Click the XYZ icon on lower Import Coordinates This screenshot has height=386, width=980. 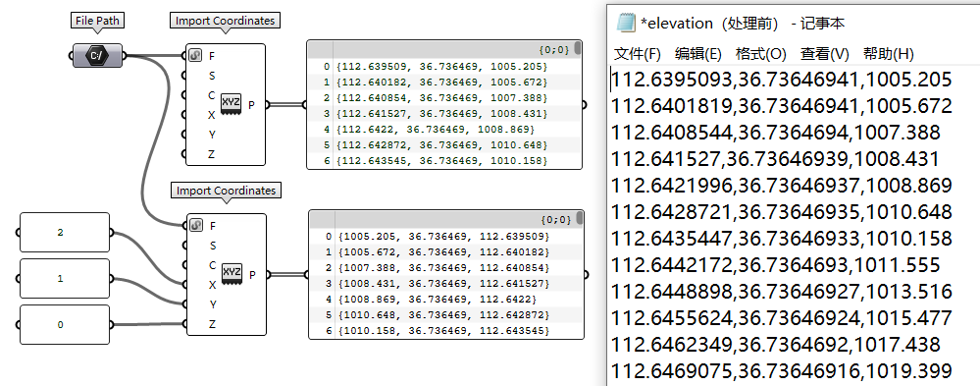232,273
